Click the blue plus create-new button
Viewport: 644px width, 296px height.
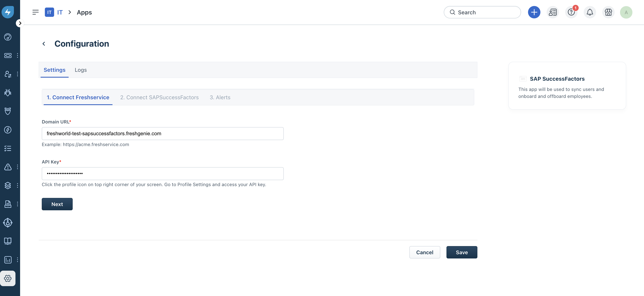click(534, 12)
